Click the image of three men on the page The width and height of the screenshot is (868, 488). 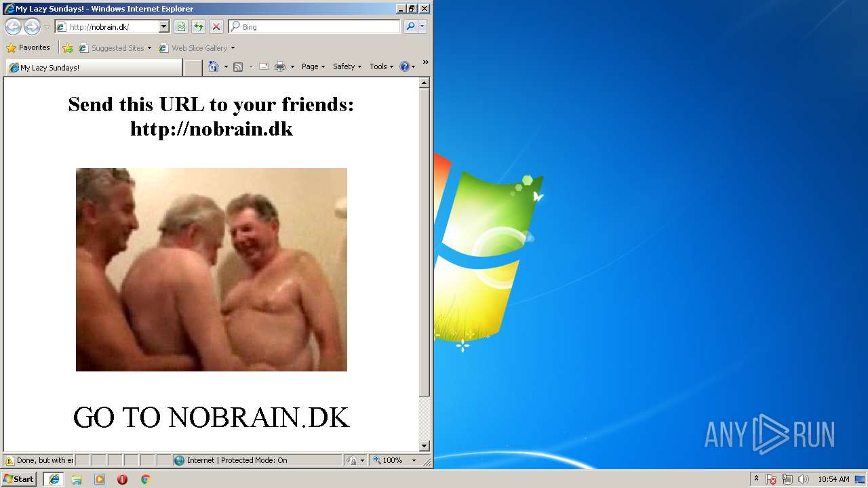(212, 270)
